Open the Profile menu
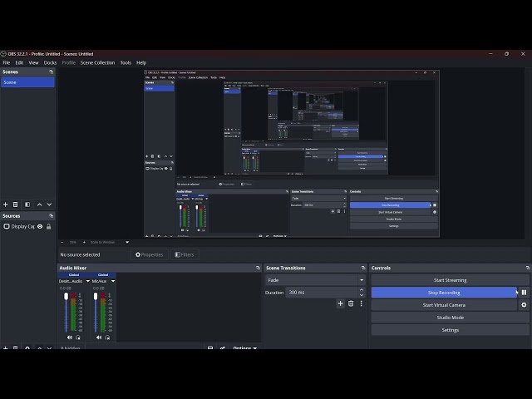The height and width of the screenshot is (399, 532). click(x=69, y=63)
